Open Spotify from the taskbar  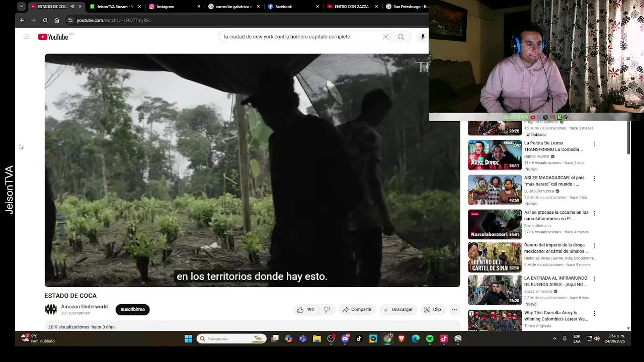tap(430, 339)
